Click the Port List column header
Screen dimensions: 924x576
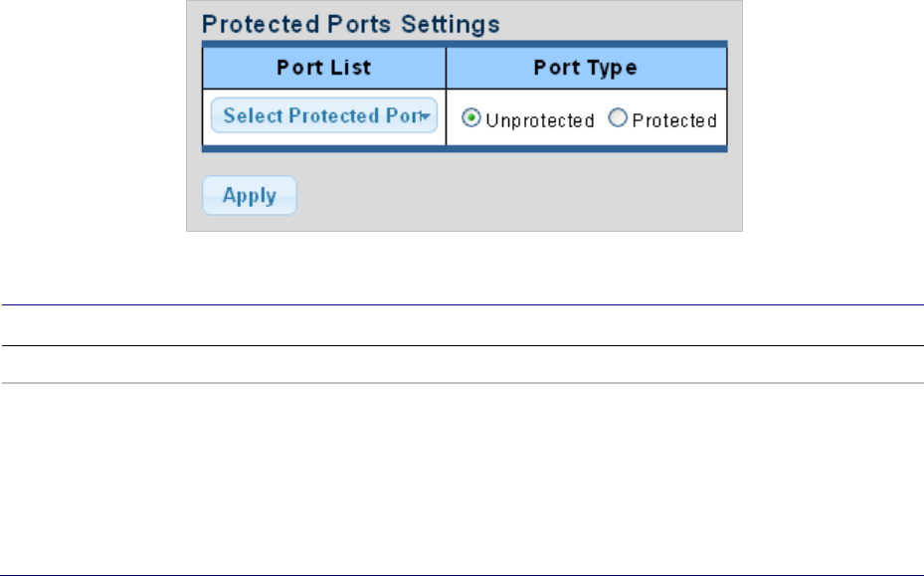pyautogui.click(x=324, y=68)
